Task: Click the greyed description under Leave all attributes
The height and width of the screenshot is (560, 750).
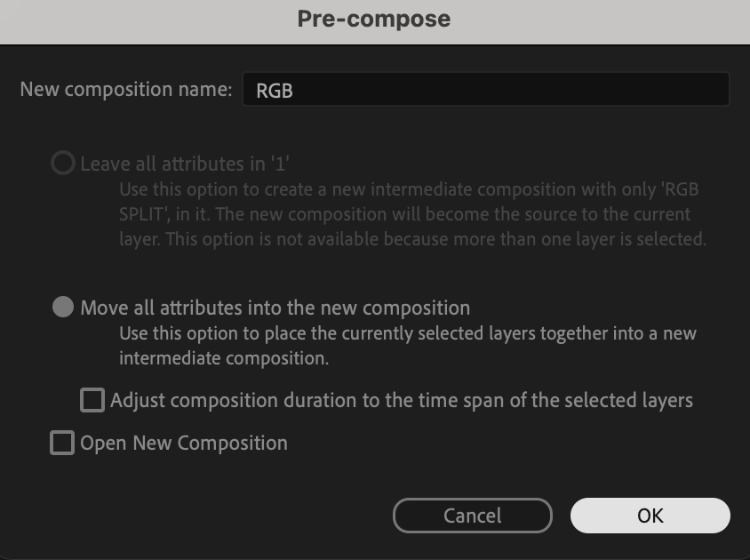Action: pyautogui.click(x=412, y=214)
